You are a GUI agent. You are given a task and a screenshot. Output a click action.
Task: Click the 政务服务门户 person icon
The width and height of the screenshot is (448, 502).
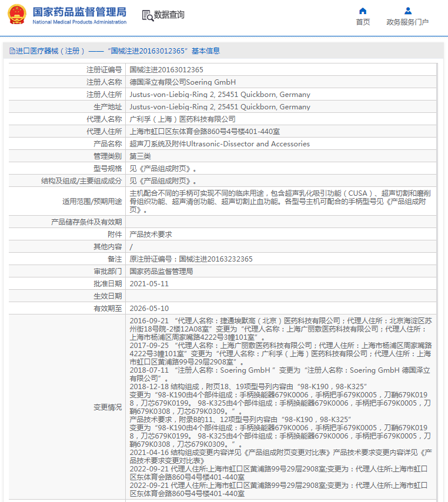pos(407,11)
